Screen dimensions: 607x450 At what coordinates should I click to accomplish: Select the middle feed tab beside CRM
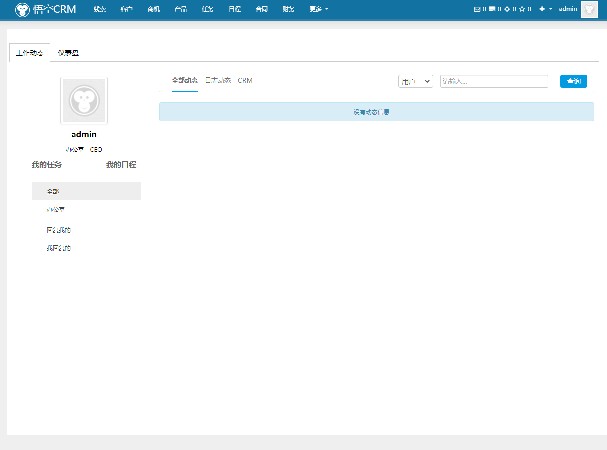pos(218,80)
